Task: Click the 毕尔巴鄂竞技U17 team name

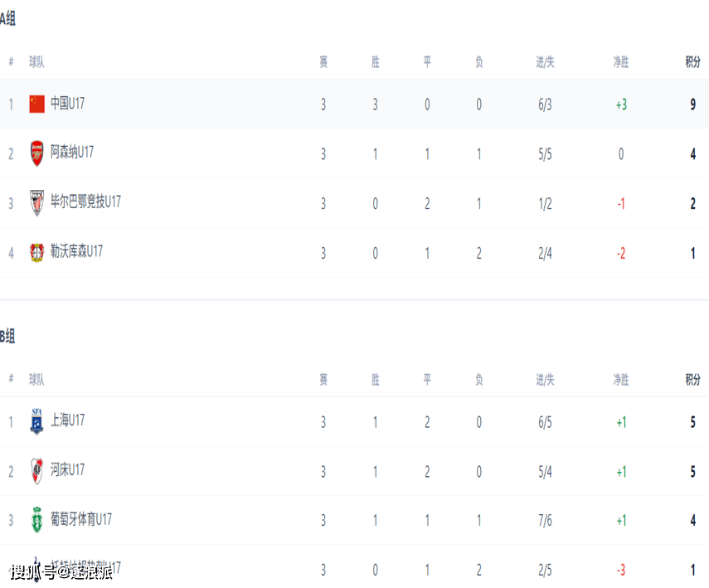Action: pos(85,202)
